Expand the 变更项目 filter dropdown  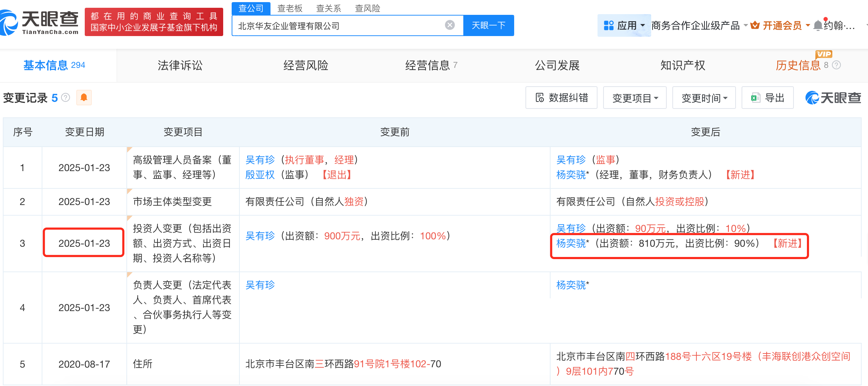point(635,98)
